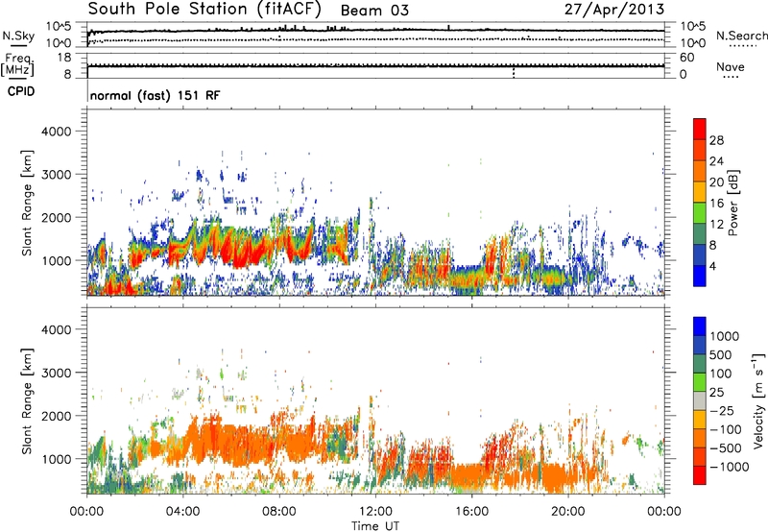
Task: Click the '08:00' time tick label
Action: [279, 512]
